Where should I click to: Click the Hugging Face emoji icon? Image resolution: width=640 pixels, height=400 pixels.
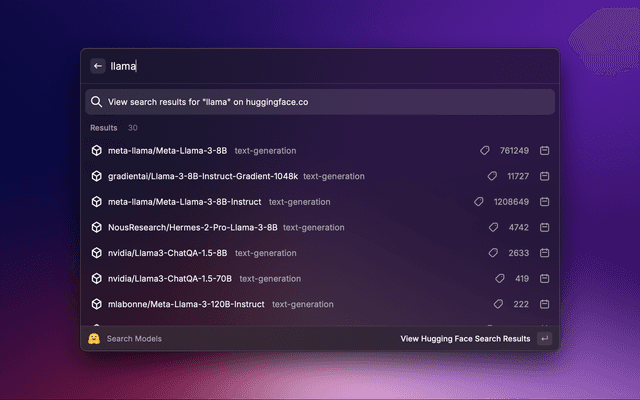pyautogui.click(x=93, y=339)
